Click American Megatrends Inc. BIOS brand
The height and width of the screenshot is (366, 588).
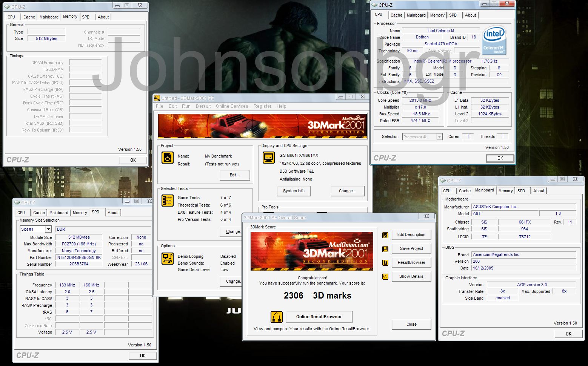pyautogui.click(x=524, y=254)
